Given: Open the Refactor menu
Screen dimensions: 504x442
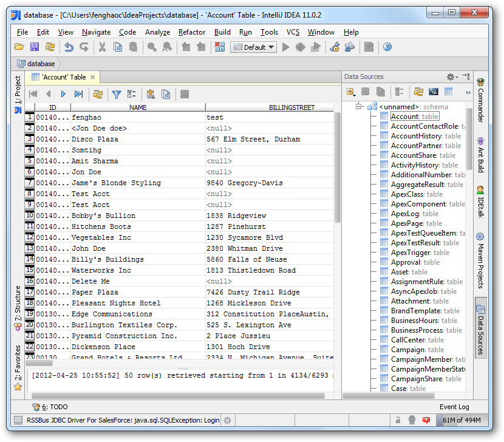Looking at the screenshot, I should (x=192, y=32).
